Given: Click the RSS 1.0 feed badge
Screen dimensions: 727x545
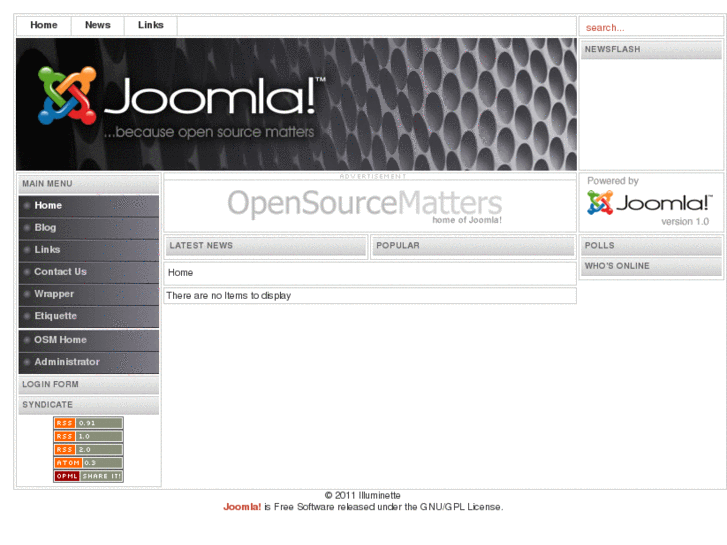Looking at the screenshot, I should click(x=88, y=436).
